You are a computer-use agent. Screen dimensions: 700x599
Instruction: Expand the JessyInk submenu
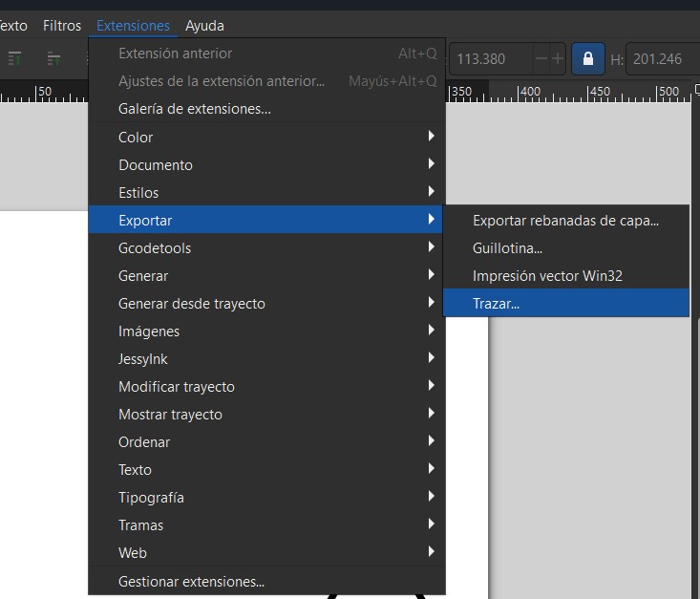266,358
